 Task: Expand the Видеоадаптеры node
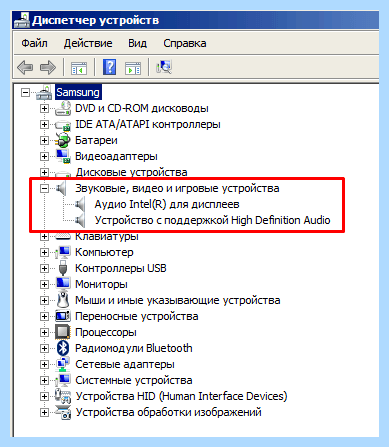[44, 156]
